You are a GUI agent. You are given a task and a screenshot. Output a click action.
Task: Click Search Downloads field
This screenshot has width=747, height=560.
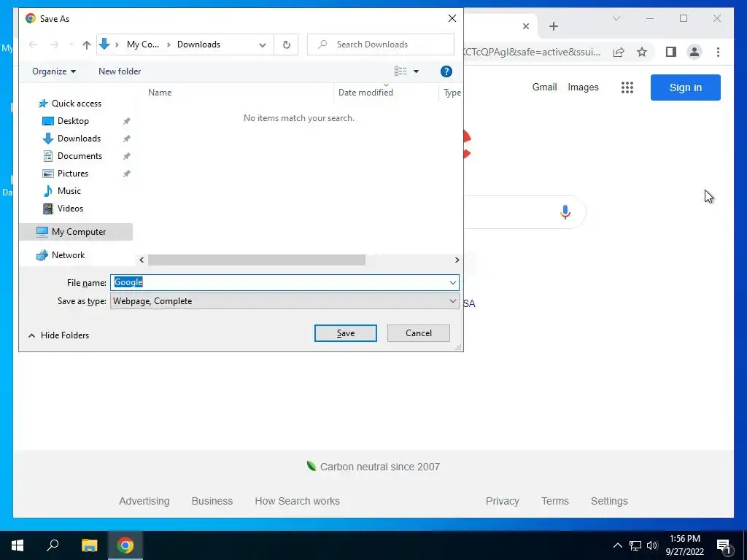pyautogui.click(x=381, y=44)
